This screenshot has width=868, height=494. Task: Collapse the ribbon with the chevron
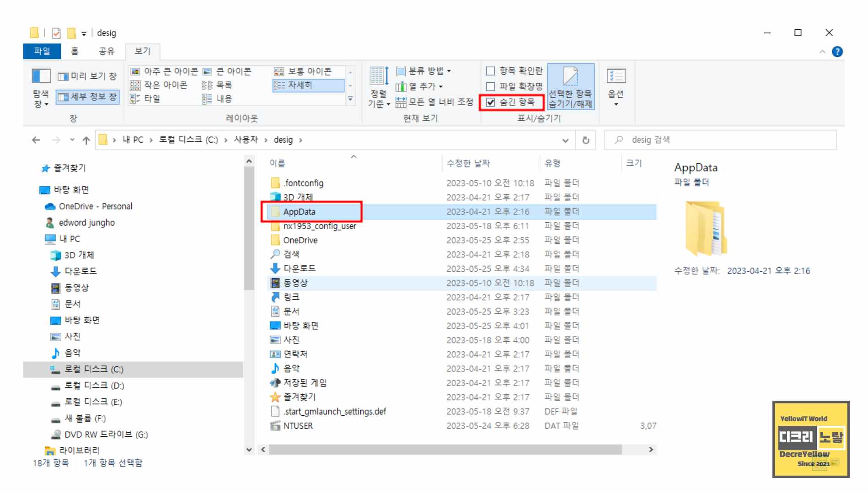[x=822, y=52]
